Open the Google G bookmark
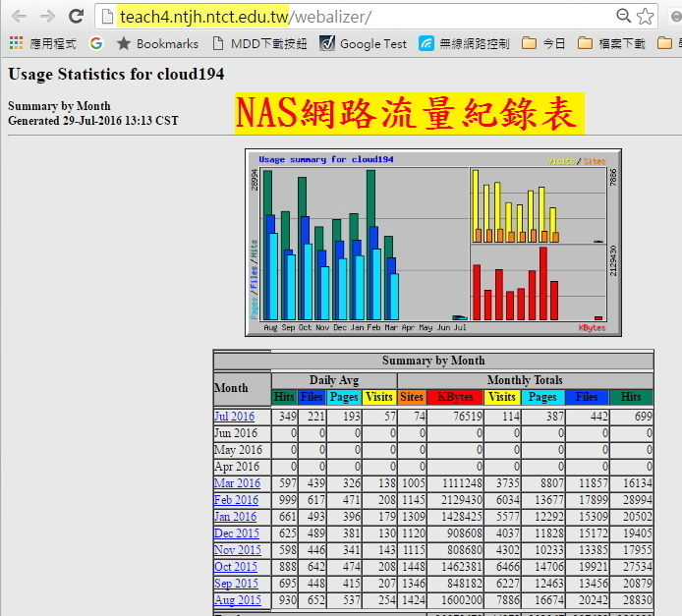The width and height of the screenshot is (682, 616). (x=96, y=43)
